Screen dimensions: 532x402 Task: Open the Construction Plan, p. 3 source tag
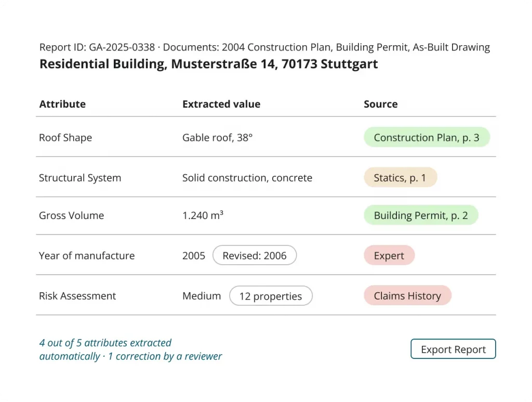427,137
